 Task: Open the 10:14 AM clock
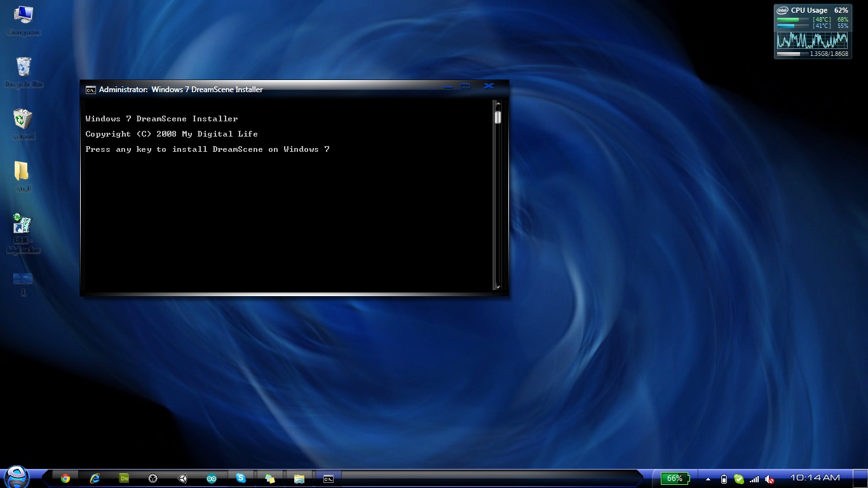(815, 478)
